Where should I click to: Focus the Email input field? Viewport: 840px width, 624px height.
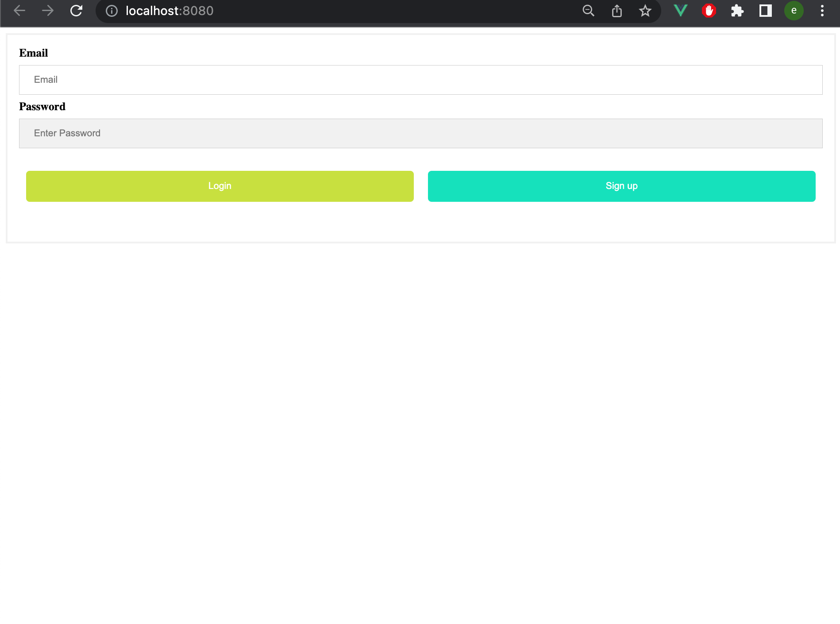(x=420, y=80)
